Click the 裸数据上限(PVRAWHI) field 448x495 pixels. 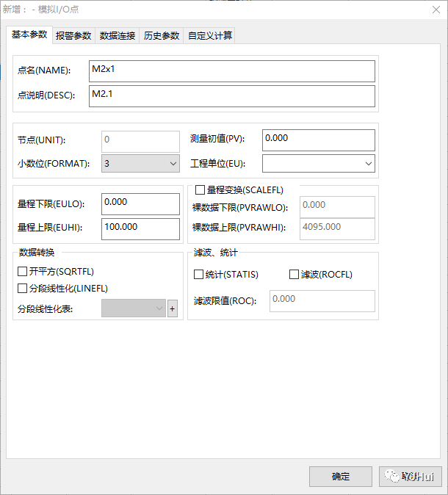(x=337, y=229)
